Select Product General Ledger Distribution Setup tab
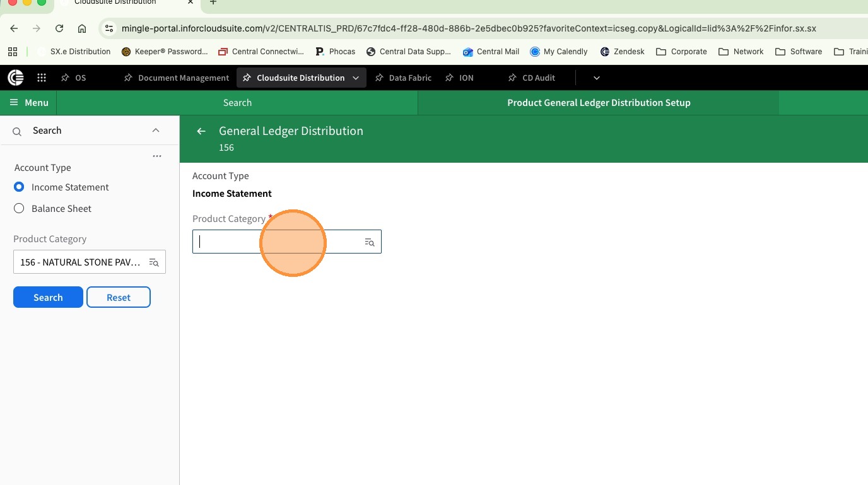Image resolution: width=868 pixels, height=485 pixels. 599,103
